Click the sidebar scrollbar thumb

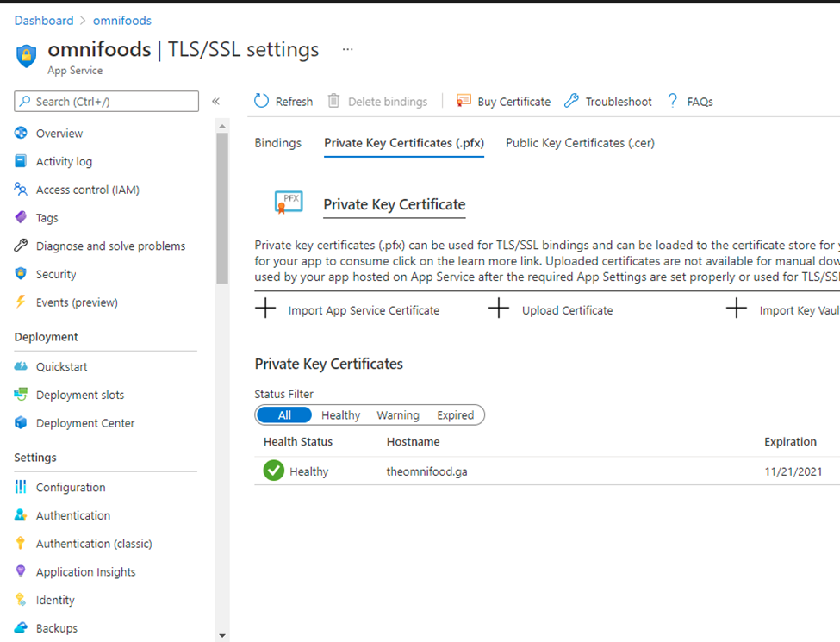pyautogui.click(x=222, y=208)
